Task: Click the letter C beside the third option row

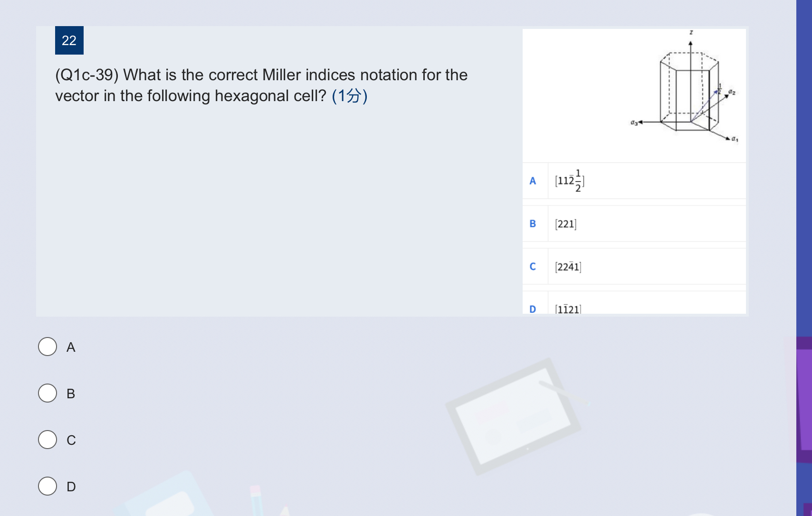Action: click(x=533, y=266)
